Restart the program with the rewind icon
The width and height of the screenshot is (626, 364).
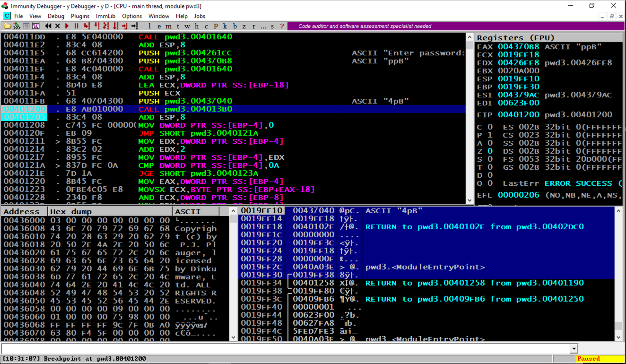[48, 26]
